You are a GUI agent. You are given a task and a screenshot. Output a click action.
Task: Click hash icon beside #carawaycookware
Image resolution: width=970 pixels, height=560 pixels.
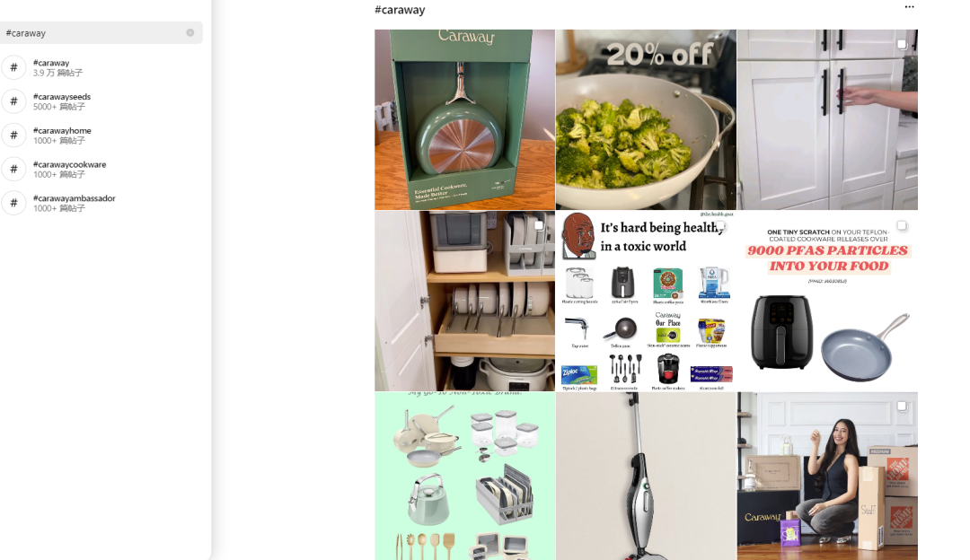[x=13, y=170]
